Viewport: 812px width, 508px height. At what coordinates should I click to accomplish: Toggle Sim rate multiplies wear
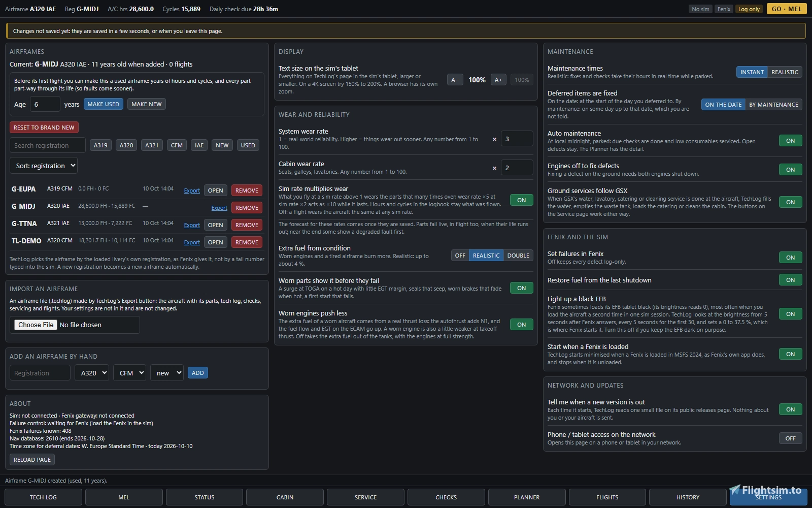[x=521, y=200]
